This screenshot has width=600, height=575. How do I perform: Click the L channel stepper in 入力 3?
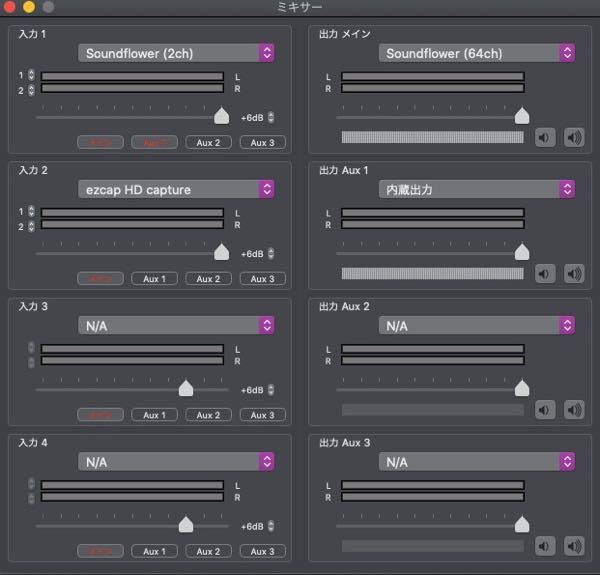point(31,347)
